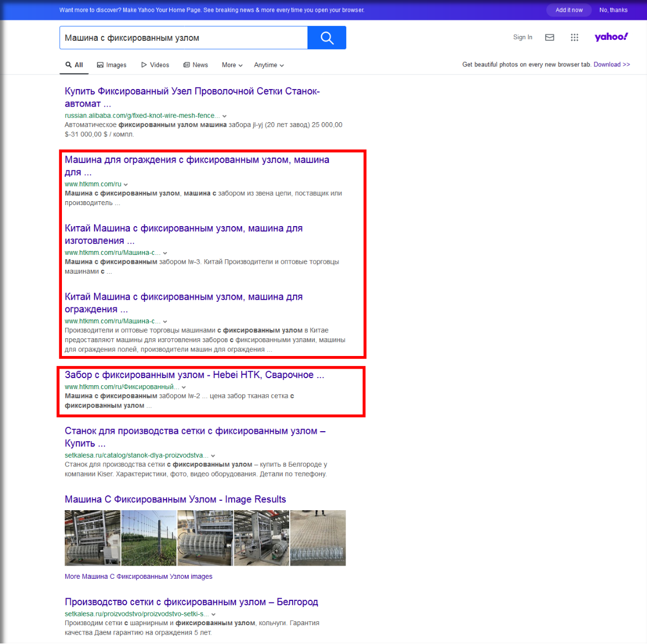Dismiss banner with No, thanks
Screen dimensions: 647x644
(613, 10)
